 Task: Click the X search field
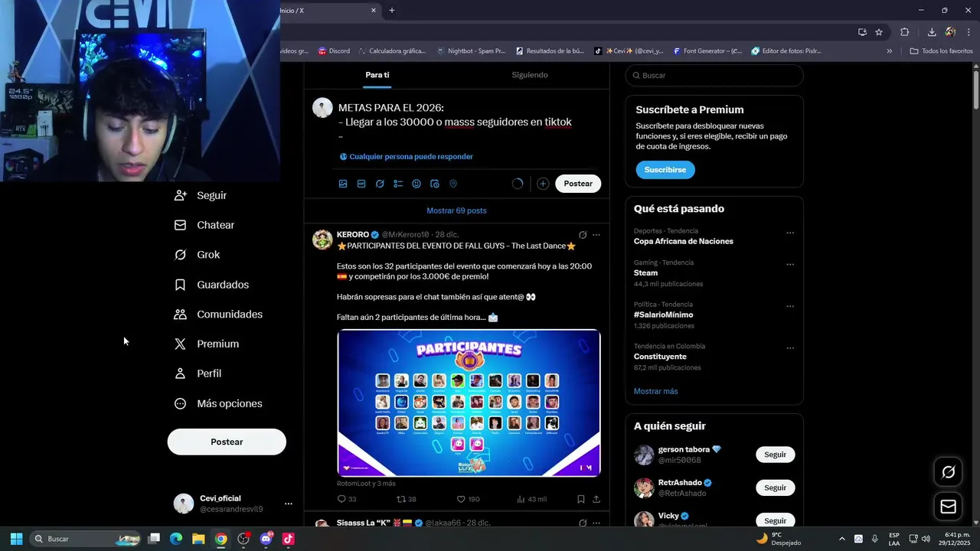[714, 75]
